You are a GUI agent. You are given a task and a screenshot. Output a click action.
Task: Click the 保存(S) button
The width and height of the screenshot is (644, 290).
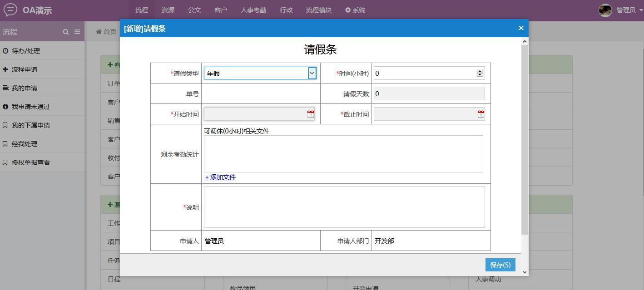coord(500,265)
